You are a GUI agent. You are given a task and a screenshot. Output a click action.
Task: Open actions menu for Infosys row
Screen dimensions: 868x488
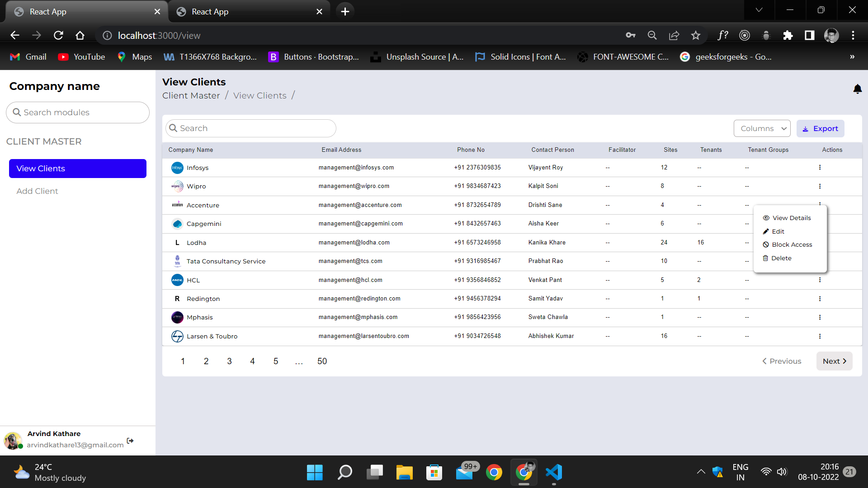[820, 168]
